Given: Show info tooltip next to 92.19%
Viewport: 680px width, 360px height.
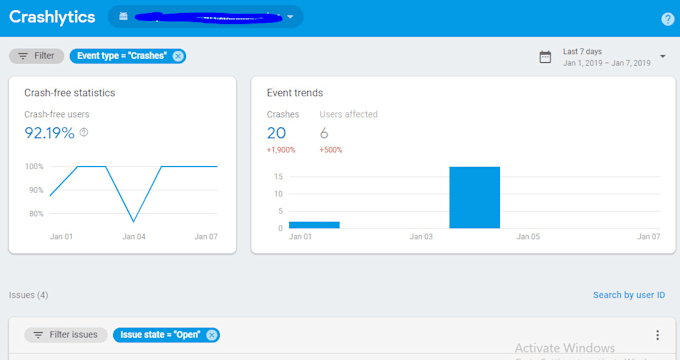Looking at the screenshot, I should point(84,132).
